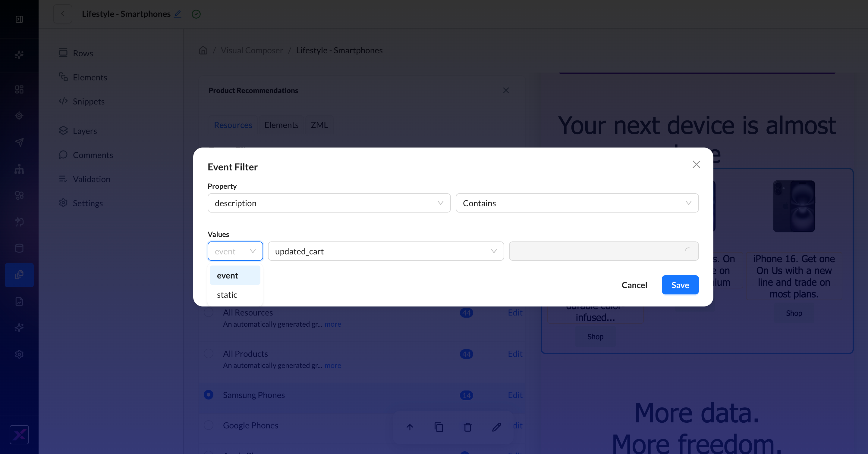The height and width of the screenshot is (454, 868).
Task: Click the X logo at the sidebar bottom
Action: (x=19, y=435)
